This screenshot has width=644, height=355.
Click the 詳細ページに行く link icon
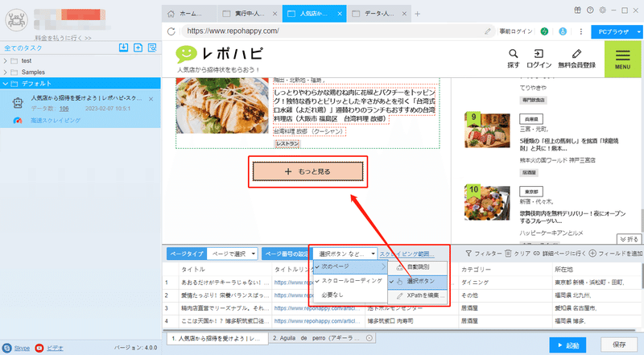click(x=536, y=254)
